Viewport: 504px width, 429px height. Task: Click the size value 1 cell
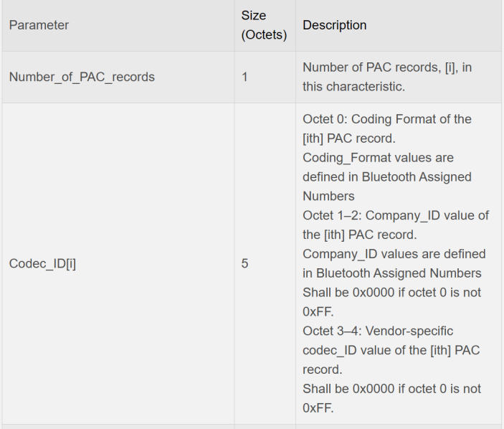click(x=245, y=77)
